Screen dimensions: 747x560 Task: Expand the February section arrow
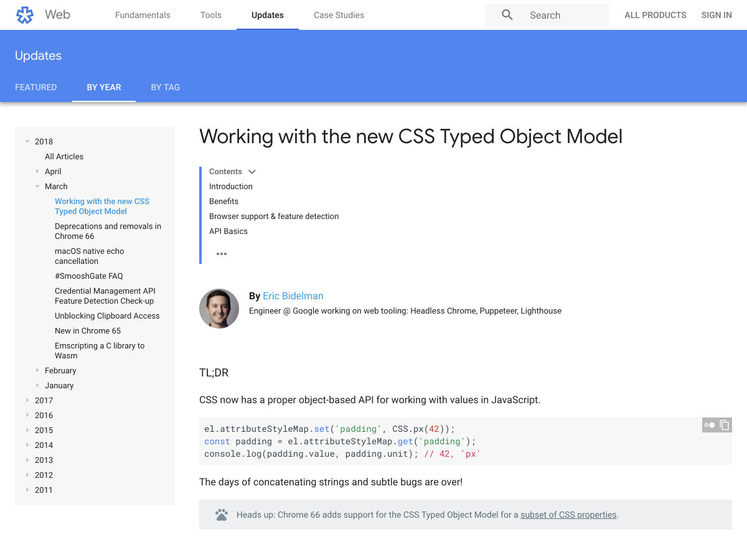pyautogui.click(x=37, y=370)
